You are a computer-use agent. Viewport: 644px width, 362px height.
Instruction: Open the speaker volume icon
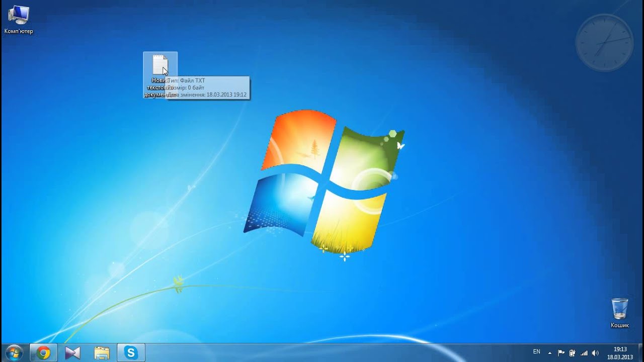(596, 353)
